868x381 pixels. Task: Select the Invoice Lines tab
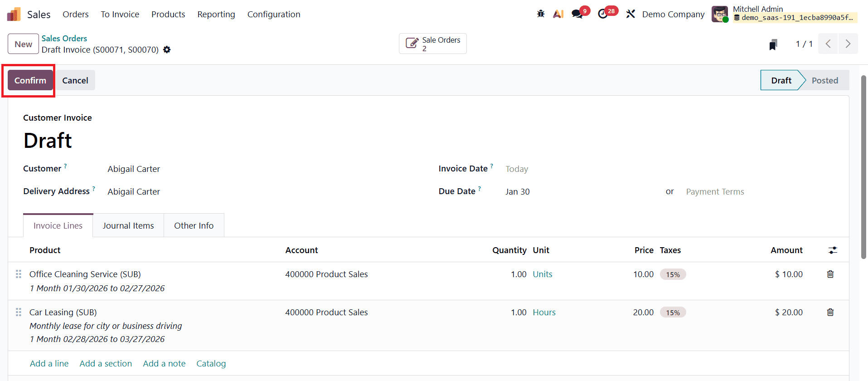click(x=58, y=225)
